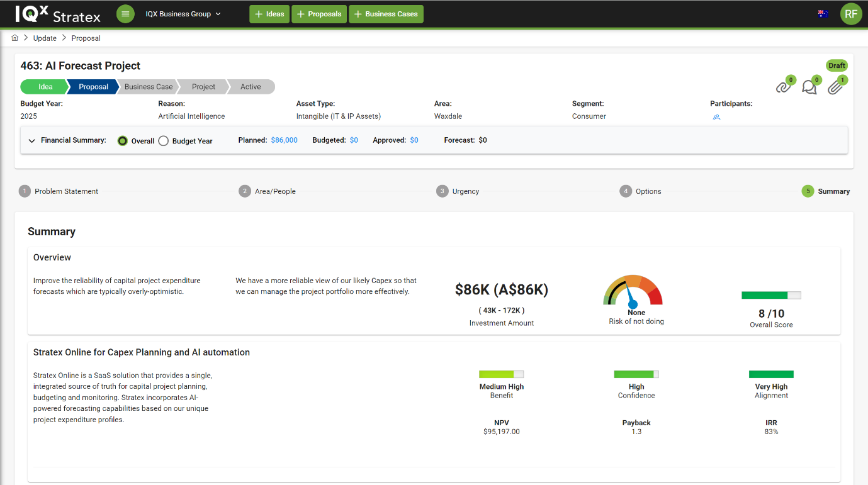Go to step 1 Problem Statement

pyautogui.click(x=59, y=191)
